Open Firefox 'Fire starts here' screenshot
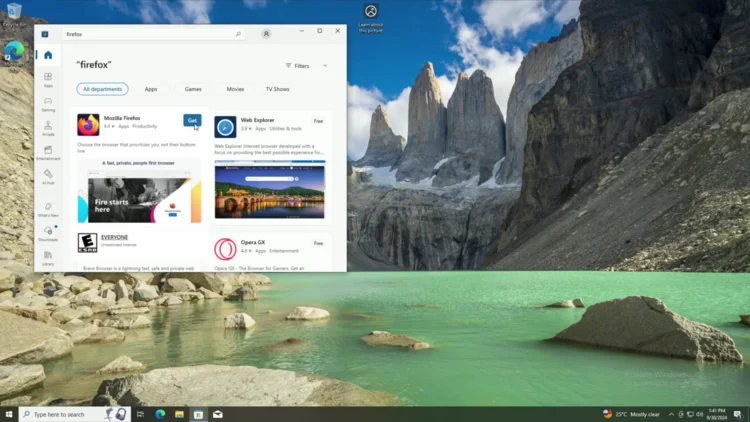 pyautogui.click(x=139, y=190)
